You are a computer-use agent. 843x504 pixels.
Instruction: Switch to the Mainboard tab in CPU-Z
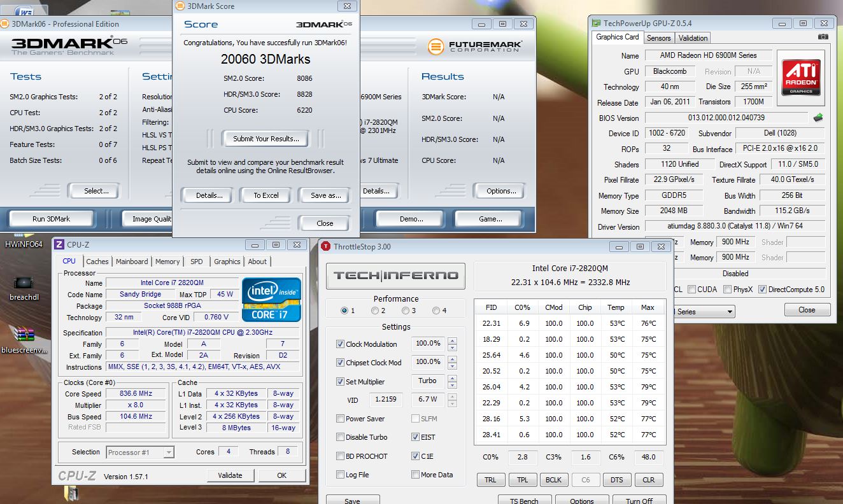(x=132, y=262)
